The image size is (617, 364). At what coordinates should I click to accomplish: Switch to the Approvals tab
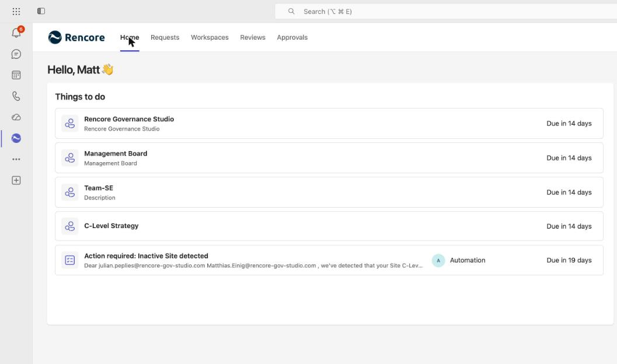pos(292,37)
